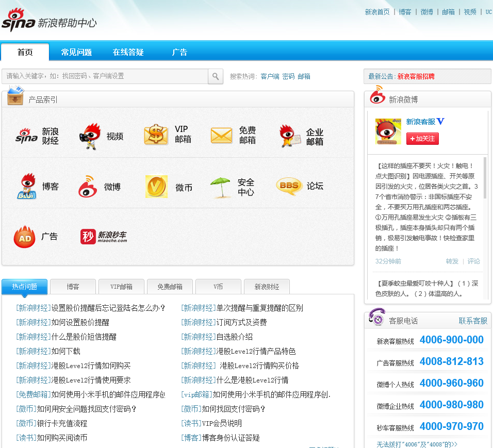Click the keyword search input field
The width and height of the screenshot is (493, 448).
105,76
